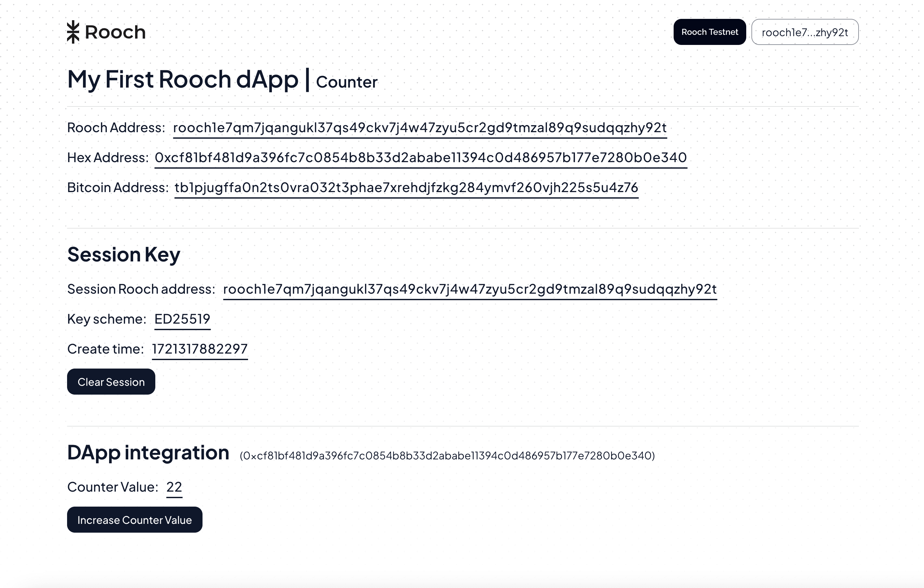Click the Rooch Address label text

116,128
